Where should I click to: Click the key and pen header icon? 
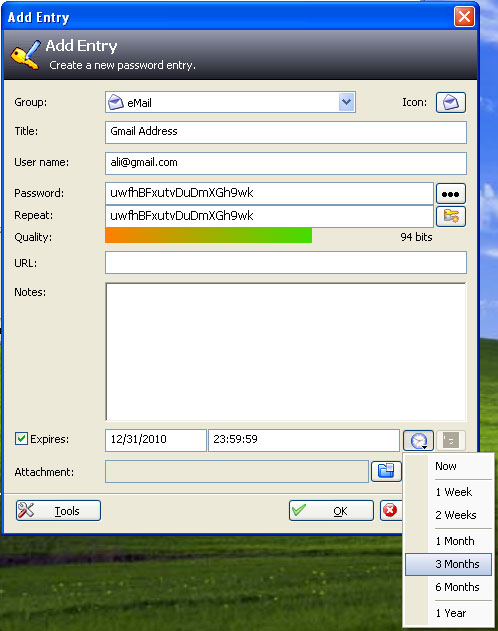pos(25,55)
